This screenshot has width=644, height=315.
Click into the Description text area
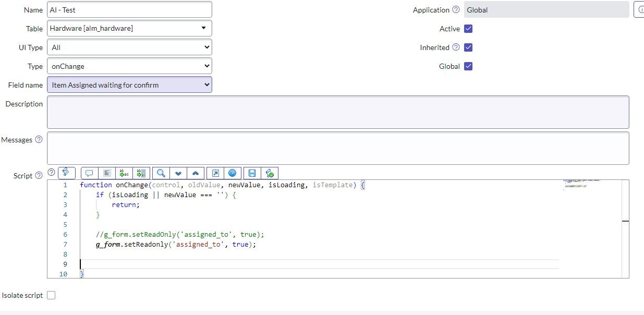[x=338, y=112]
